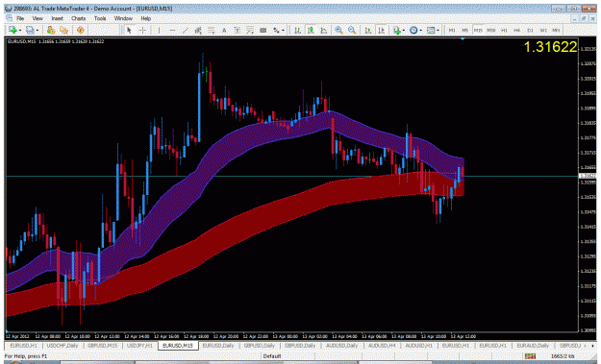
Task: Open the Profiles toolbar icon
Action: pos(30,30)
